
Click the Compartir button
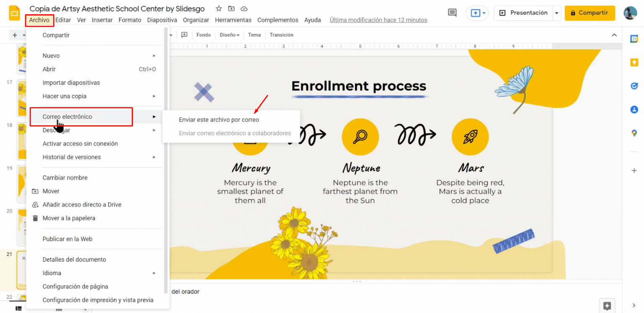[590, 13]
